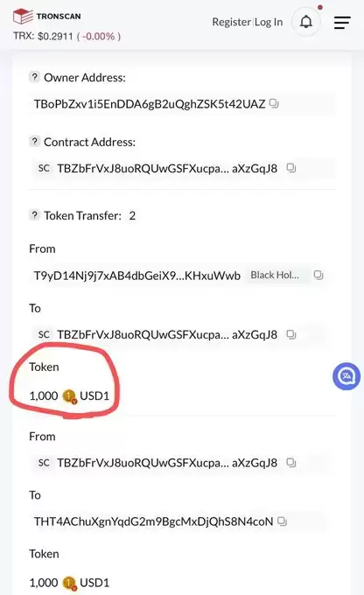Open the floating translate chat button
Screen dimensions: 364x595
[x=346, y=376]
